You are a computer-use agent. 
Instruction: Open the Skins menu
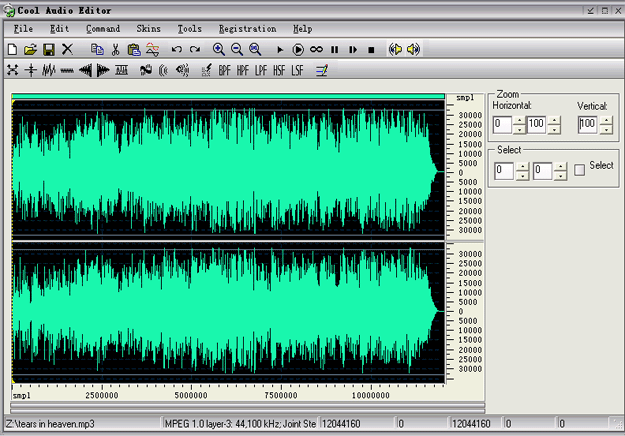point(148,29)
